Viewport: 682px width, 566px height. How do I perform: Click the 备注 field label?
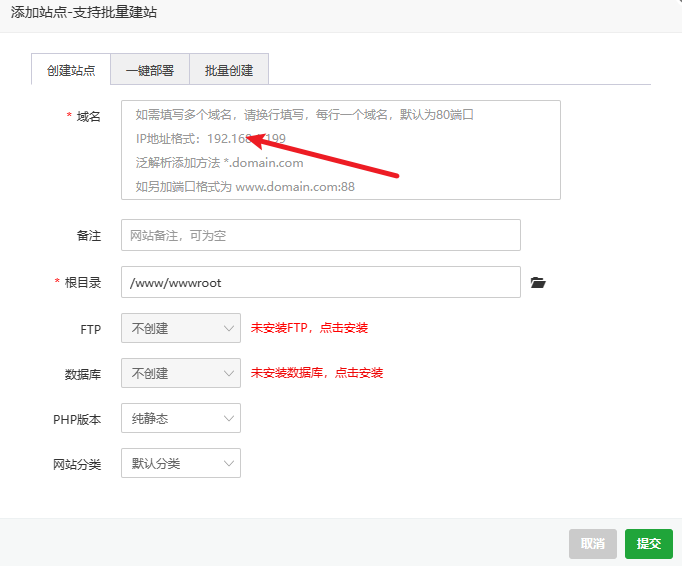[89, 236]
